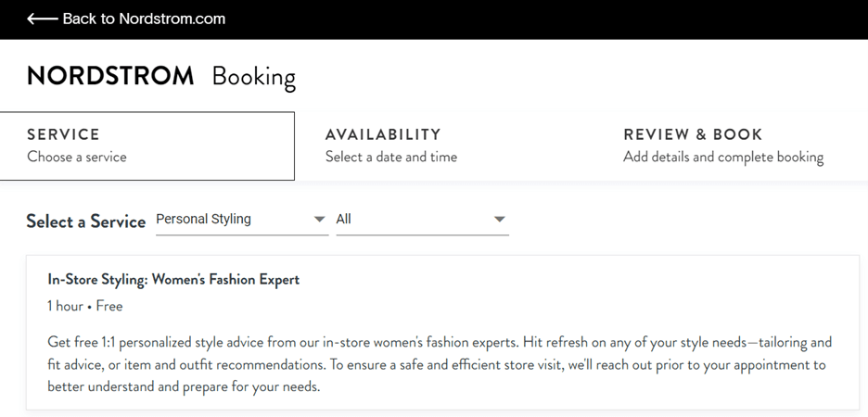Click the 'Select a Service' label
Screen dimensions: 868x417
pyautogui.click(x=86, y=221)
